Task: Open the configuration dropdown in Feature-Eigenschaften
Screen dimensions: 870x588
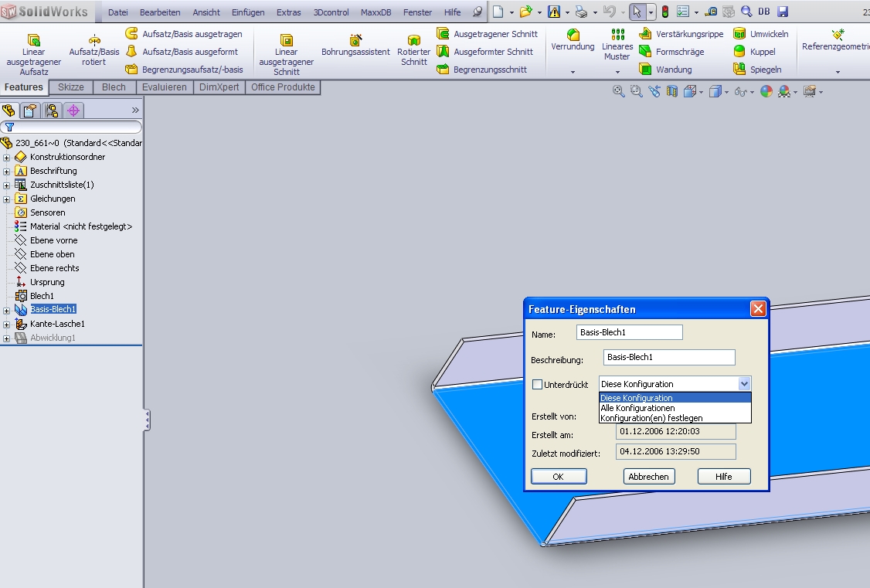Action: point(744,384)
